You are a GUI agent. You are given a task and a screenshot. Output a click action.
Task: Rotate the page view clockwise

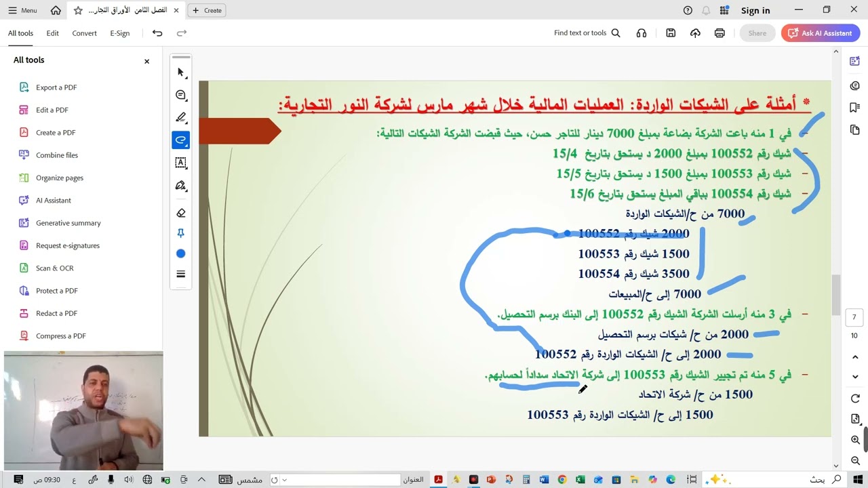854,399
